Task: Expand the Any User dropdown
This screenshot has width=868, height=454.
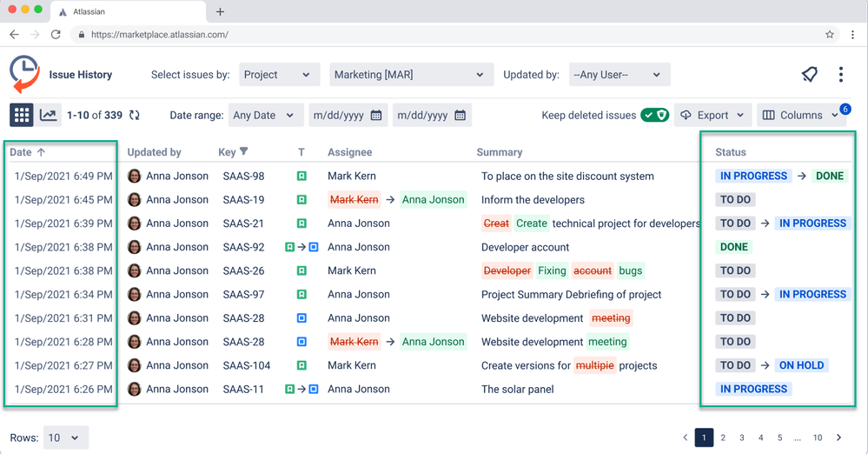Action: pos(620,75)
